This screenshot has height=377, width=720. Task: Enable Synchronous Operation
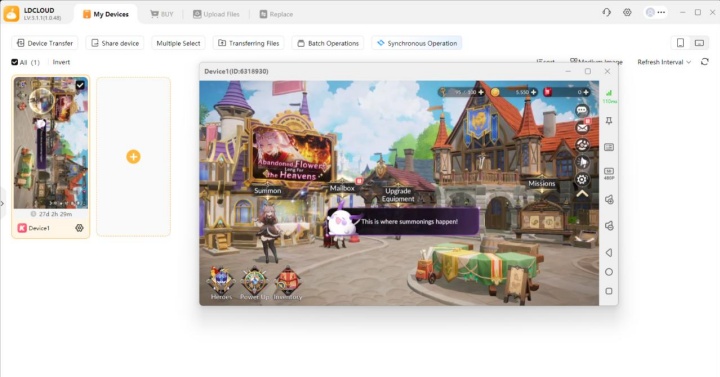point(417,43)
